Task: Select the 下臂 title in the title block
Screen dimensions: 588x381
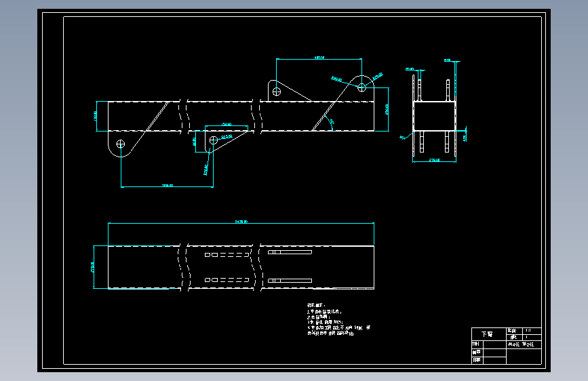Action: pos(487,334)
